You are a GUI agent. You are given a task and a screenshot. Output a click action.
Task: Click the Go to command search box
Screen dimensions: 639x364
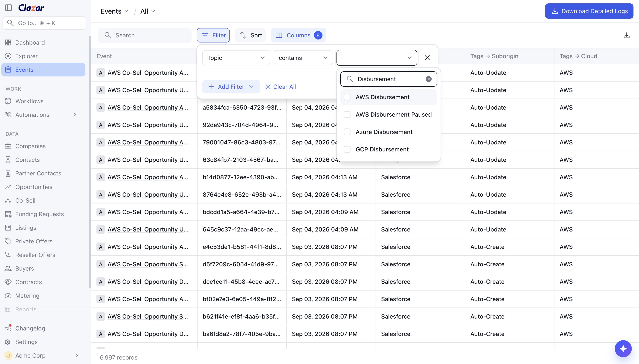(x=44, y=23)
